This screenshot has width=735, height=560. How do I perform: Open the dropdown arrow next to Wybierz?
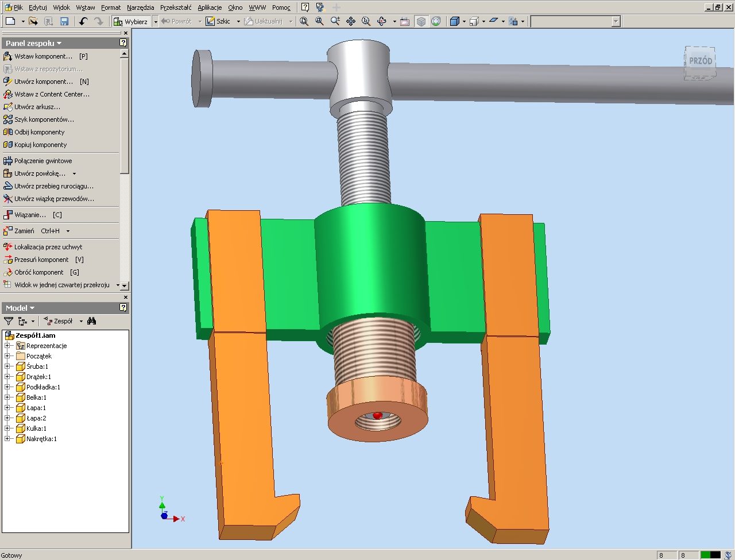pyautogui.click(x=156, y=22)
